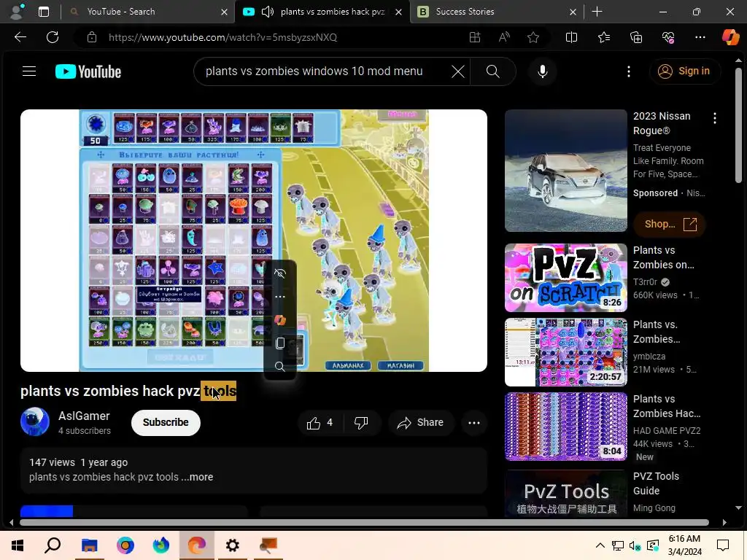Dislike the video
The height and width of the screenshot is (560, 747).
362,422
